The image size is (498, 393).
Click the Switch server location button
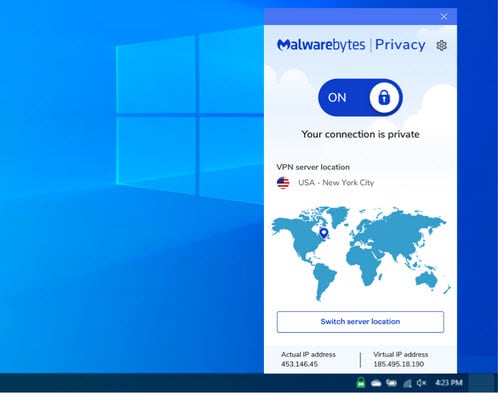[360, 322]
